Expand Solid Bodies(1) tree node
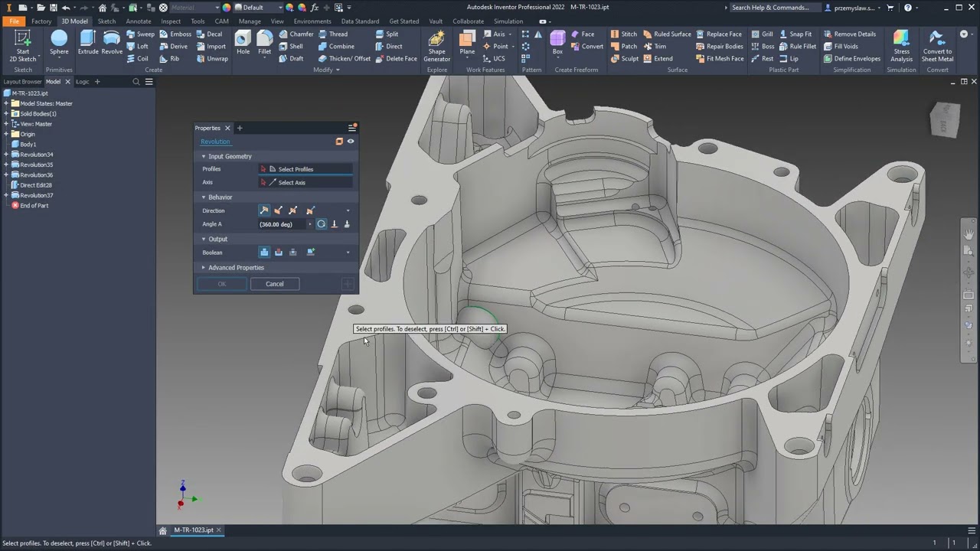 tap(6, 114)
